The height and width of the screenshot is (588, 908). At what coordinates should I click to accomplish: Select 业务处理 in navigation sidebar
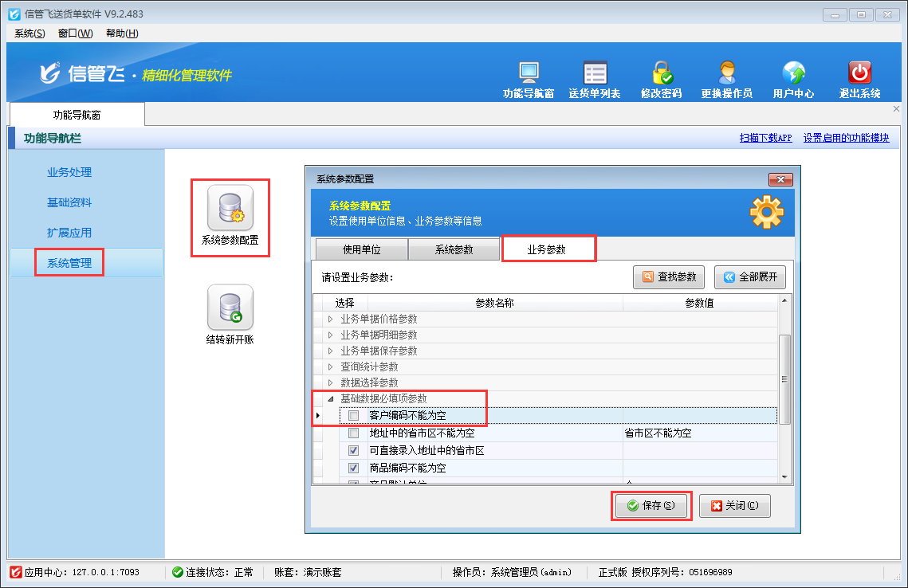(x=69, y=172)
